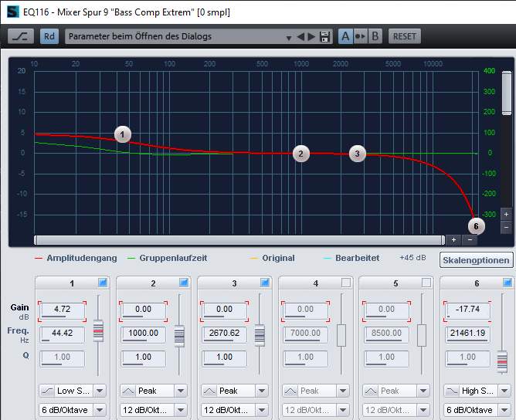Click band 1 Freq. value field
Screen dimensions: 516x420
coord(63,333)
